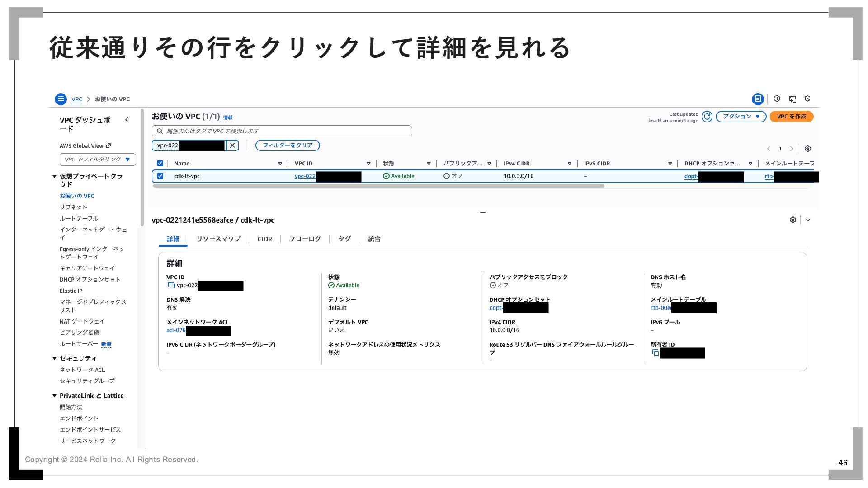Click the VPC を作成 button
Viewport: 868px width, 488px height.
tap(791, 117)
